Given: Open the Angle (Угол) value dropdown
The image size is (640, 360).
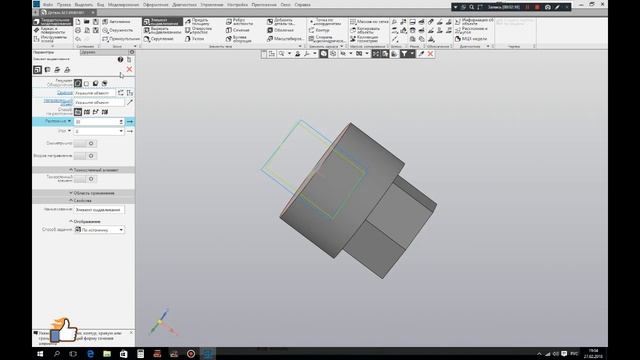Looking at the screenshot, I should (121, 131).
